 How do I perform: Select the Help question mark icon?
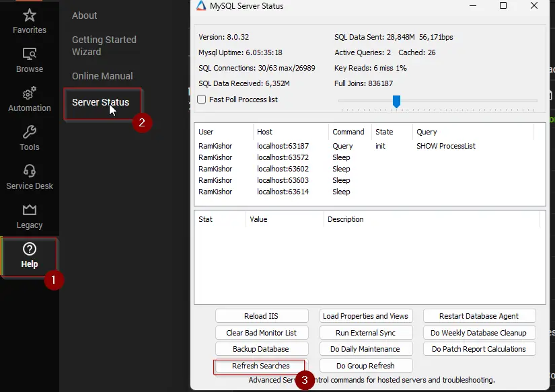(x=30, y=249)
